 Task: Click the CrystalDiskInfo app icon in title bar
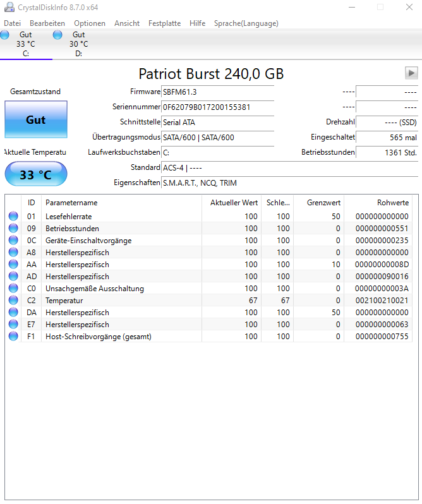pyautogui.click(x=9, y=7)
